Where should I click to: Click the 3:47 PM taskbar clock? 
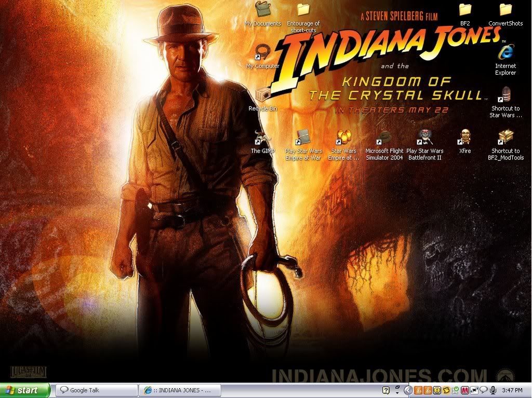512,390
